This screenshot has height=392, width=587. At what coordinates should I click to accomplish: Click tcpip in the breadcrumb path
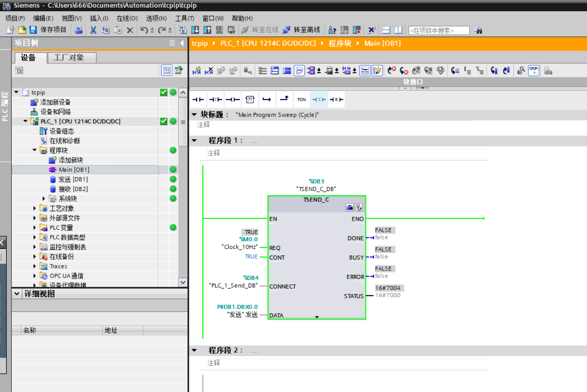coord(200,43)
